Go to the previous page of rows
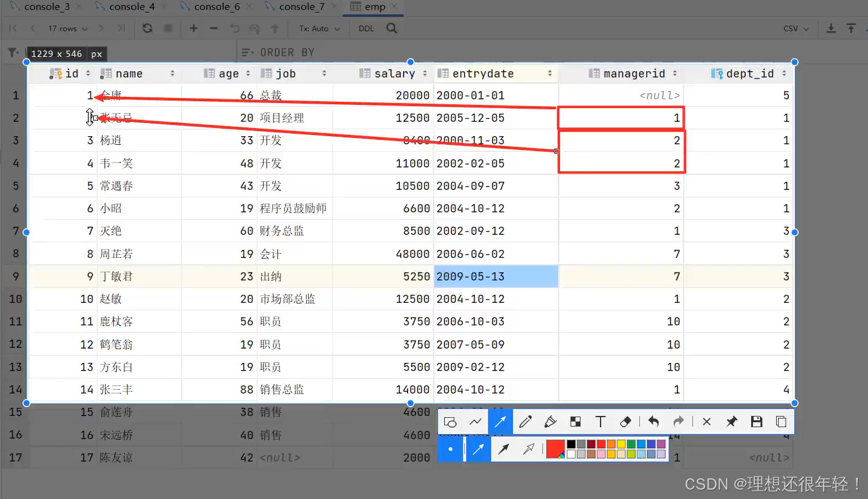The height and width of the screenshot is (499, 868). click(x=32, y=28)
